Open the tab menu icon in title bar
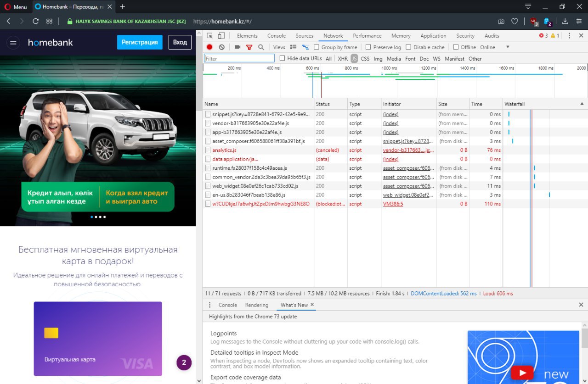588x384 pixels. [528, 6]
